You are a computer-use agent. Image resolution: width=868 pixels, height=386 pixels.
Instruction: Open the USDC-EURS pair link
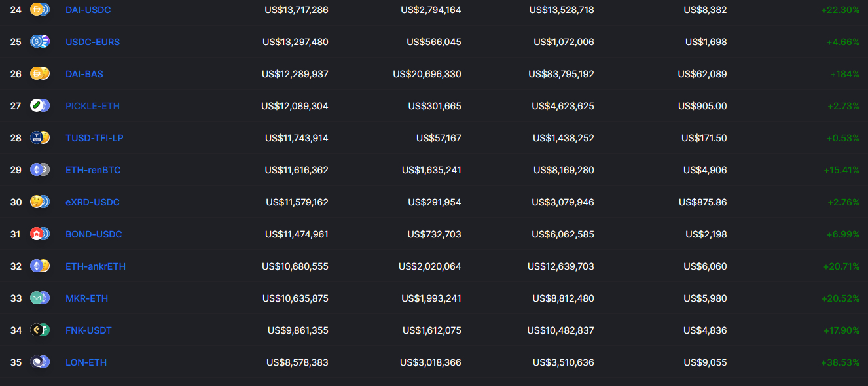tap(92, 42)
